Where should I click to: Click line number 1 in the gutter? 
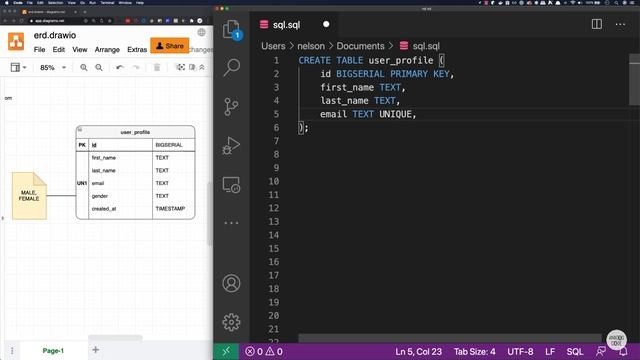click(276, 60)
